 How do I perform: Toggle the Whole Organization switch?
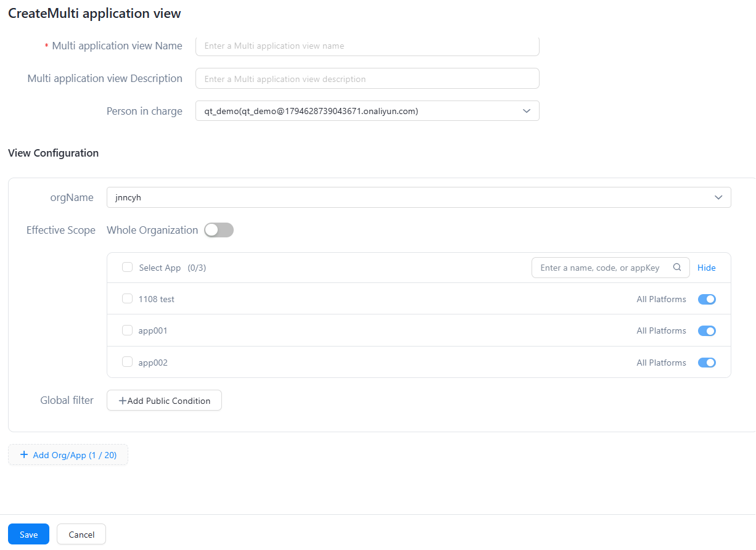[x=219, y=230]
